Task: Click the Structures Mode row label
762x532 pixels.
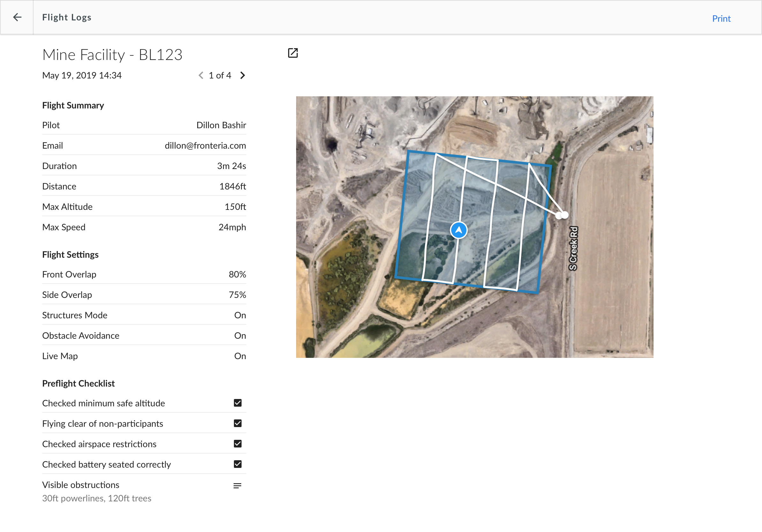Action: 75,315
